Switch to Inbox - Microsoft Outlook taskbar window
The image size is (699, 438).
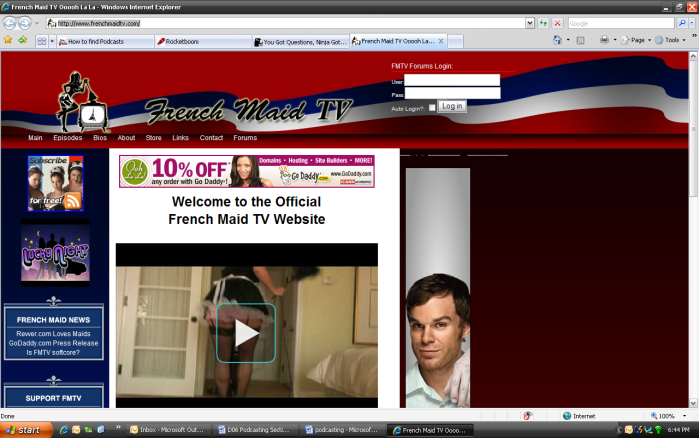pyautogui.click(x=168, y=430)
